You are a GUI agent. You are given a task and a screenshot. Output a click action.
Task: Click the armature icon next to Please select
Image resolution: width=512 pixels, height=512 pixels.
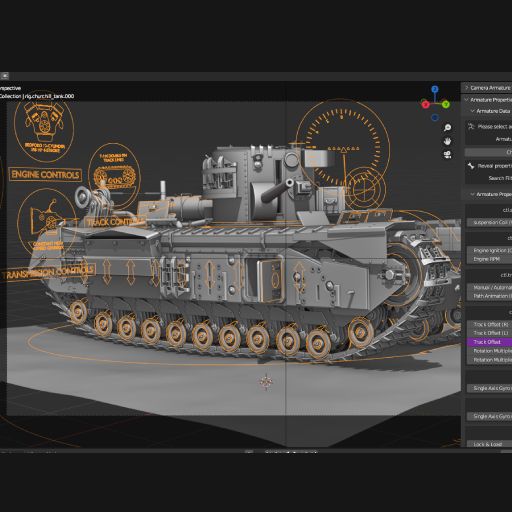click(471, 126)
